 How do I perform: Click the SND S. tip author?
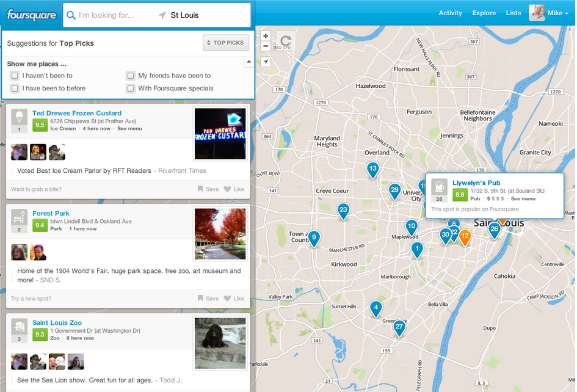(x=51, y=280)
